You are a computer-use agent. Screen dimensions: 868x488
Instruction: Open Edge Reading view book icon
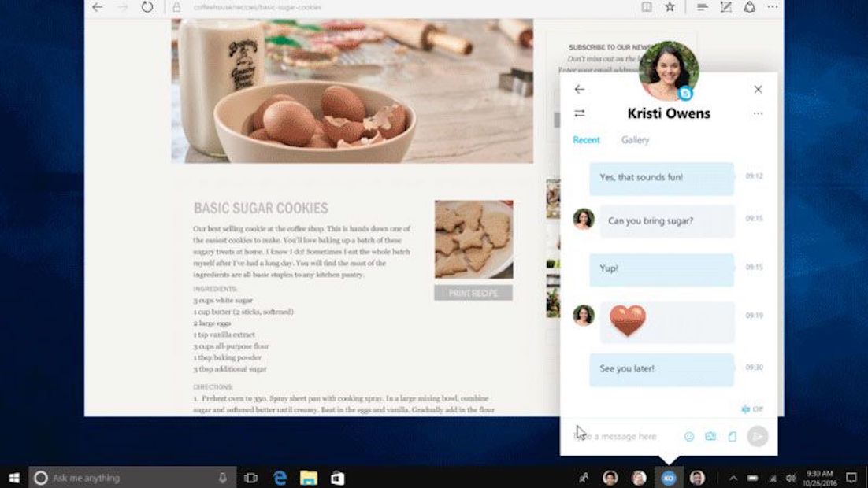click(x=647, y=7)
